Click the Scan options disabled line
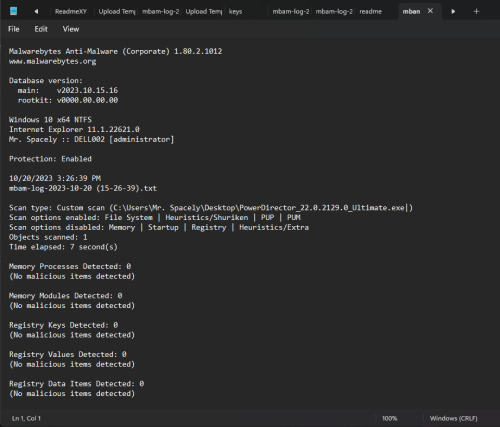 pos(159,227)
